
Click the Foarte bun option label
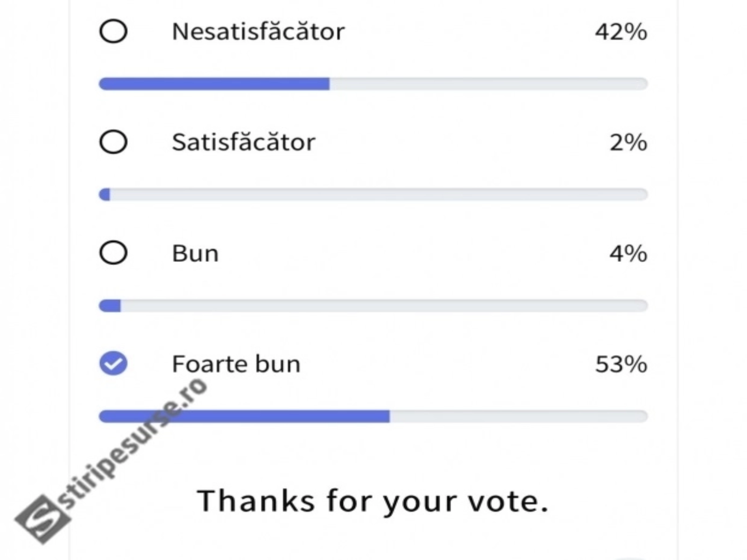pyautogui.click(x=236, y=364)
